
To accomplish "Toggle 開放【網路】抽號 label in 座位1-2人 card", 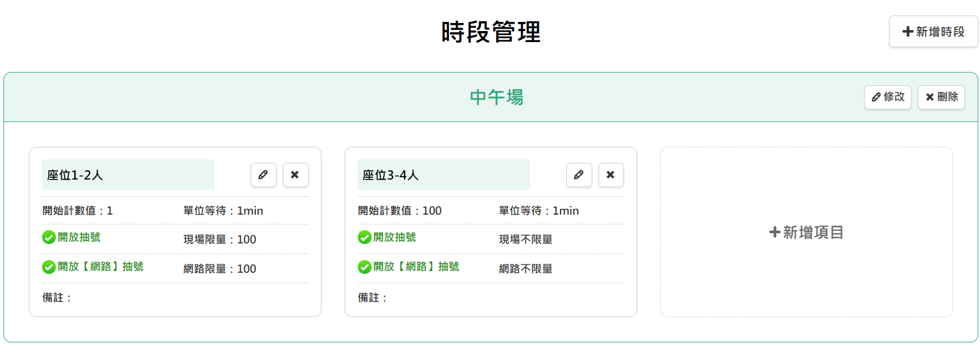I will (100, 267).
